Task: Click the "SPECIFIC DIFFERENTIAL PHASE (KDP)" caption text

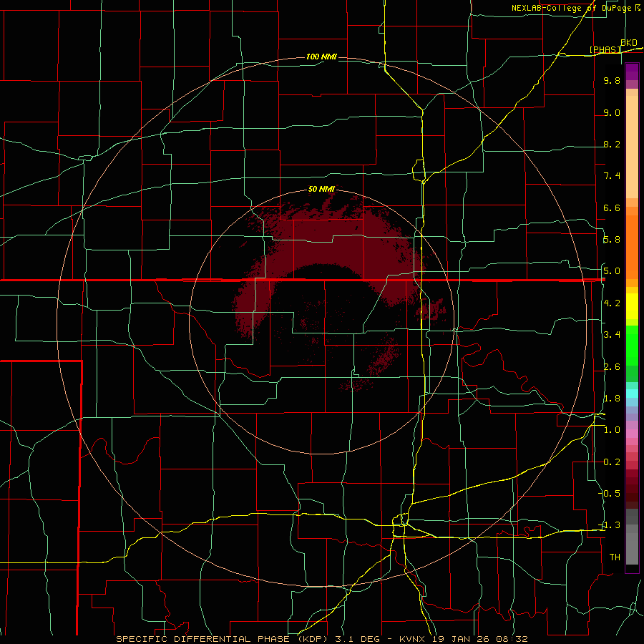Action: 221,639
